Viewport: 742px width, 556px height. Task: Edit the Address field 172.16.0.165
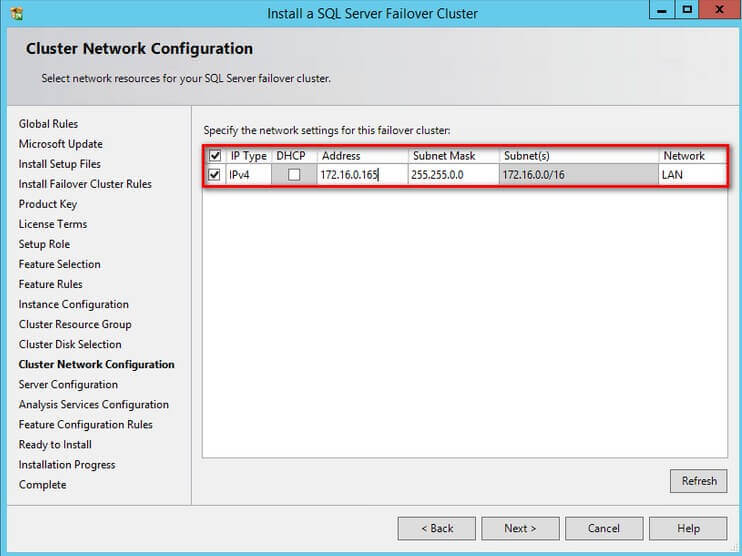(362, 175)
